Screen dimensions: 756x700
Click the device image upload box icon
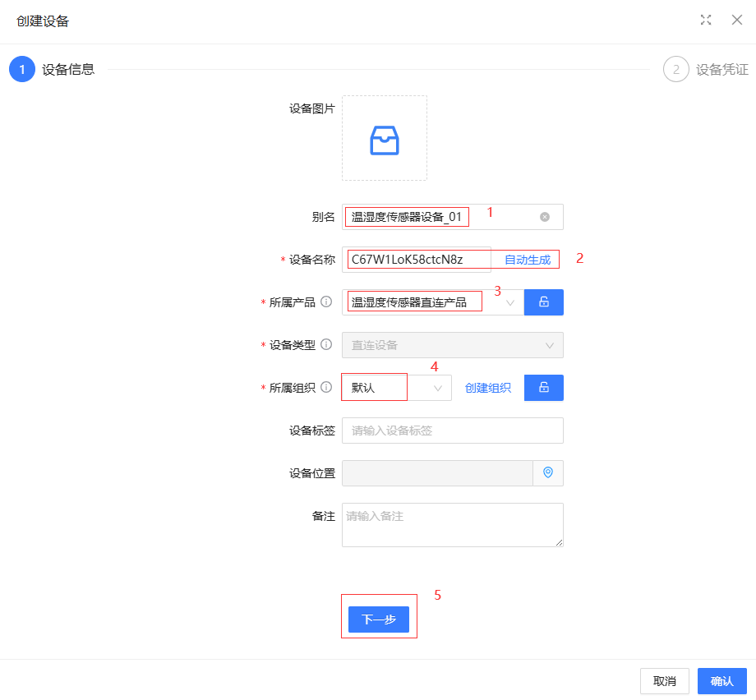(384, 139)
